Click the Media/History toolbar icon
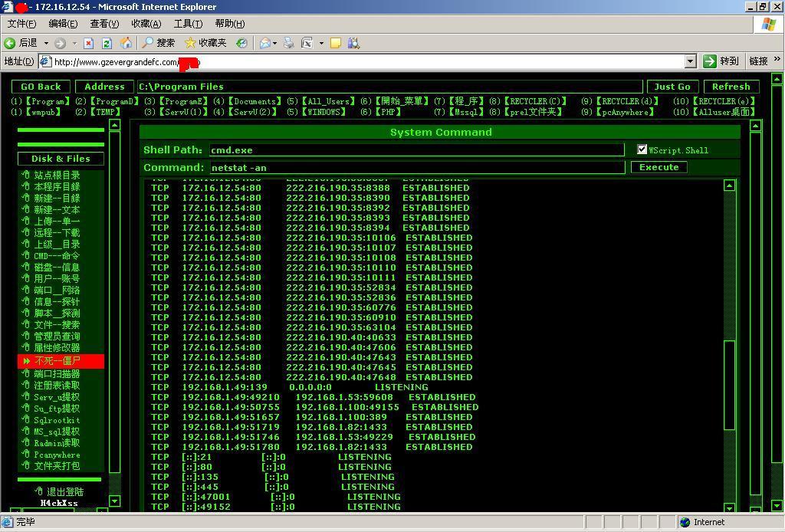 click(241, 43)
